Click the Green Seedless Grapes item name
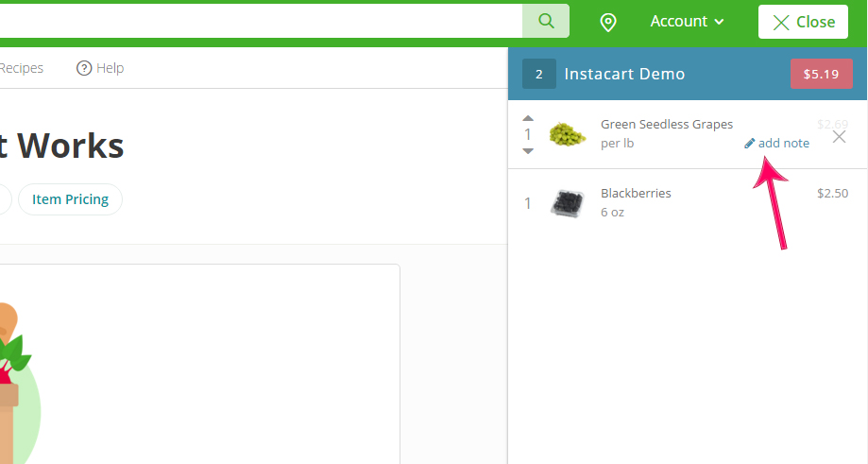 (667, 125)
